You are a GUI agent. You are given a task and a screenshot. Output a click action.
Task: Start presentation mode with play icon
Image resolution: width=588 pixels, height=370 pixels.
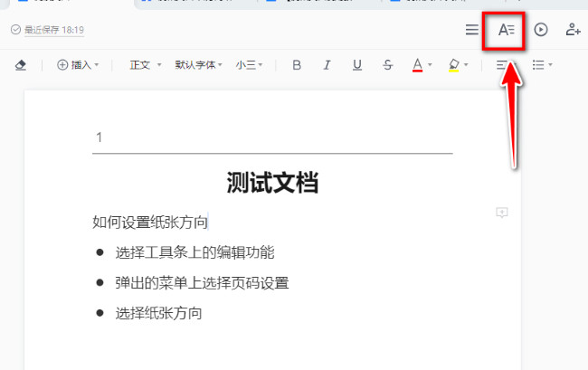pyautogui.click(x=540, y=30)
